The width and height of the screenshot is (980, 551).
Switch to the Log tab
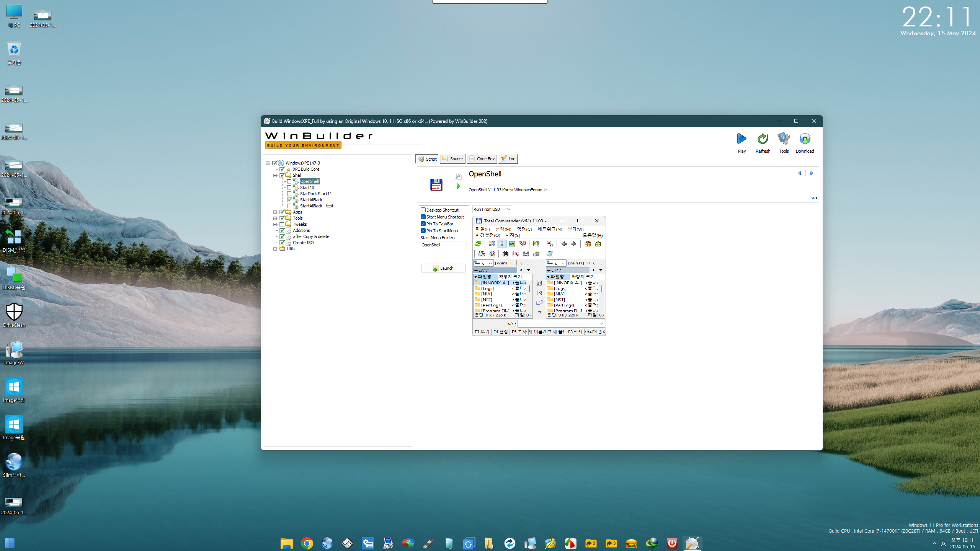(x=508, y=159)
